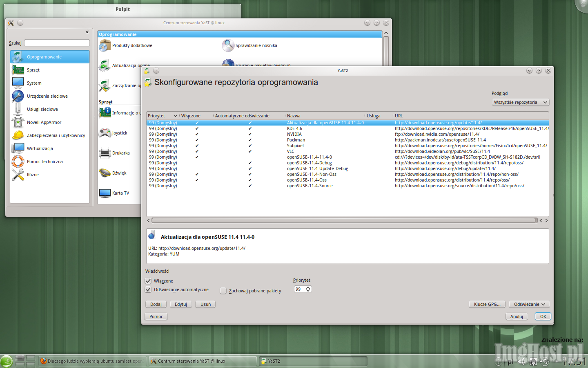Sort by the Nazwa column header

click(325, 116)
